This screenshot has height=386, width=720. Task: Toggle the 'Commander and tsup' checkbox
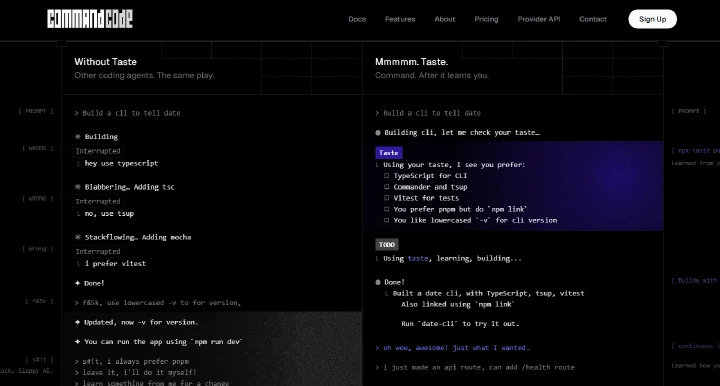pos(387,187)
